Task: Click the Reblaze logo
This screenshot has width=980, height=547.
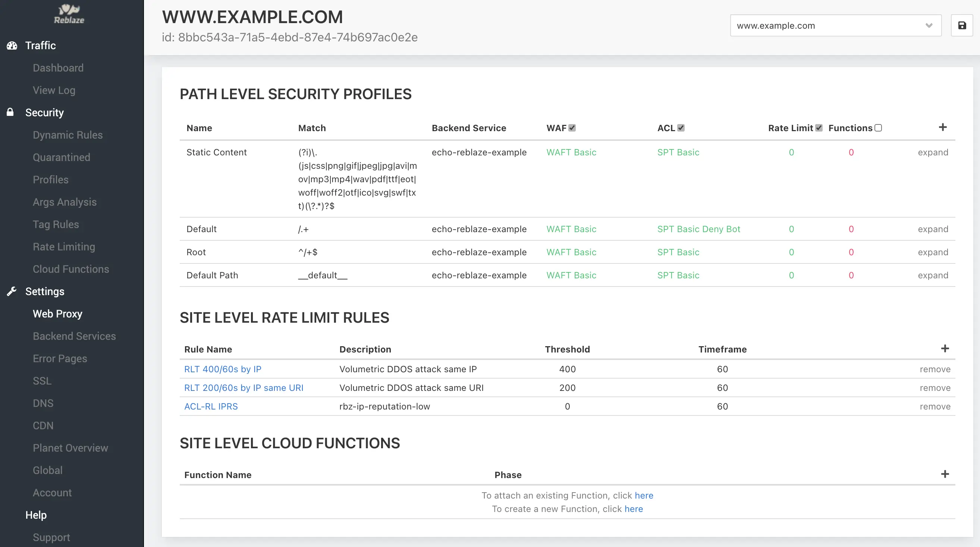Action: pyautogui.click(x=69, y=14)
